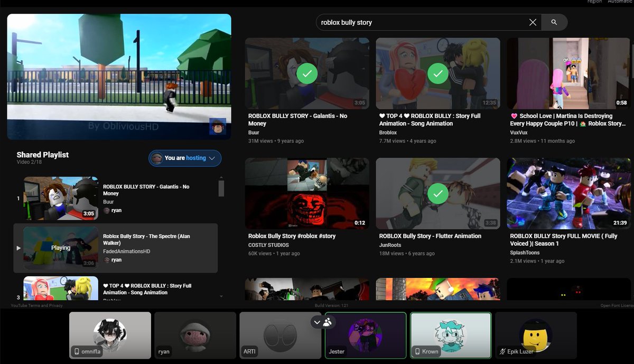Select playlist video 3 TOP 4 ROBLOX BULLY thumbnail
Image resolution: width=634 pixels, height=364 pixels.
pyautogui.click(x=61, y=288)
